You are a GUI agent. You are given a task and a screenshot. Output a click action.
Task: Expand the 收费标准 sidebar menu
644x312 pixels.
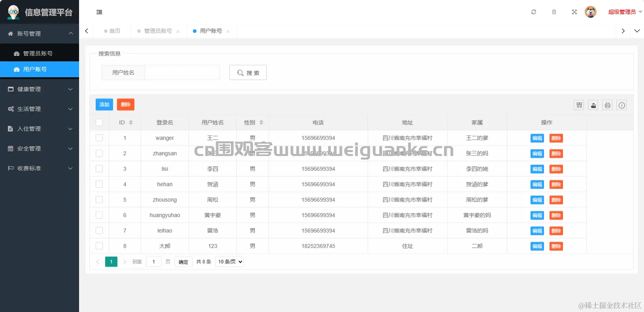pos(40,168)
